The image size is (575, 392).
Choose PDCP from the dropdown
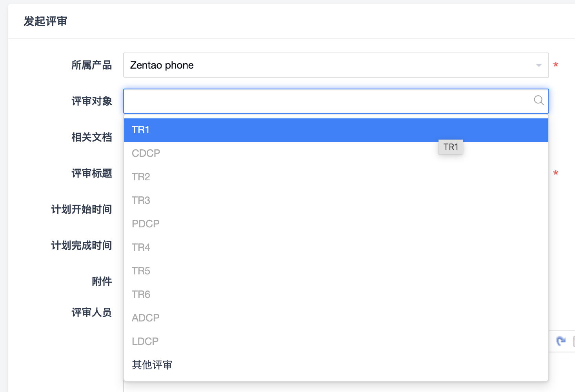[146, 224]
